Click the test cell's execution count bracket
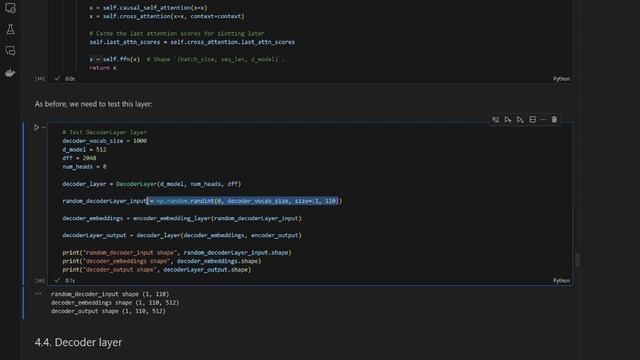This screenshot has width=640, height=360. point(40,280)
